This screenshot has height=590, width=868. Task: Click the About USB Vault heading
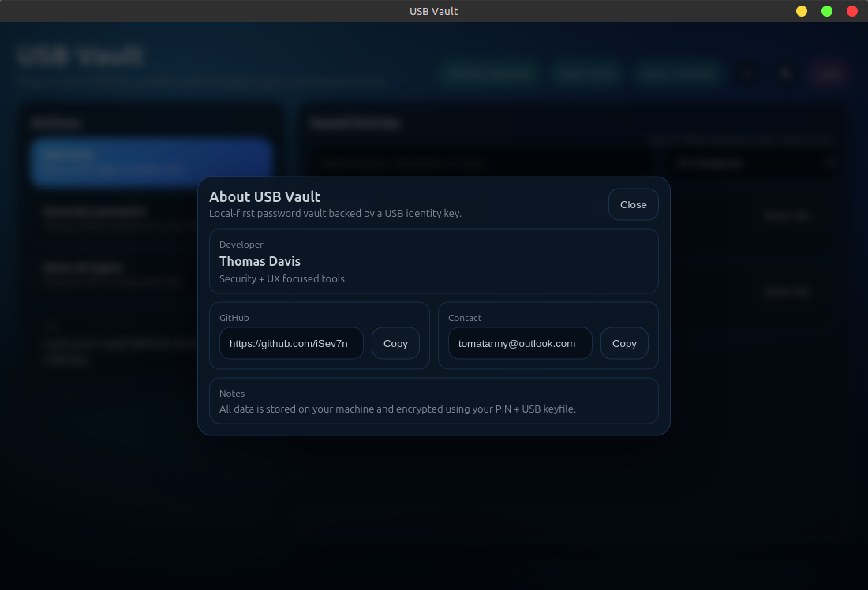point(264,197)
